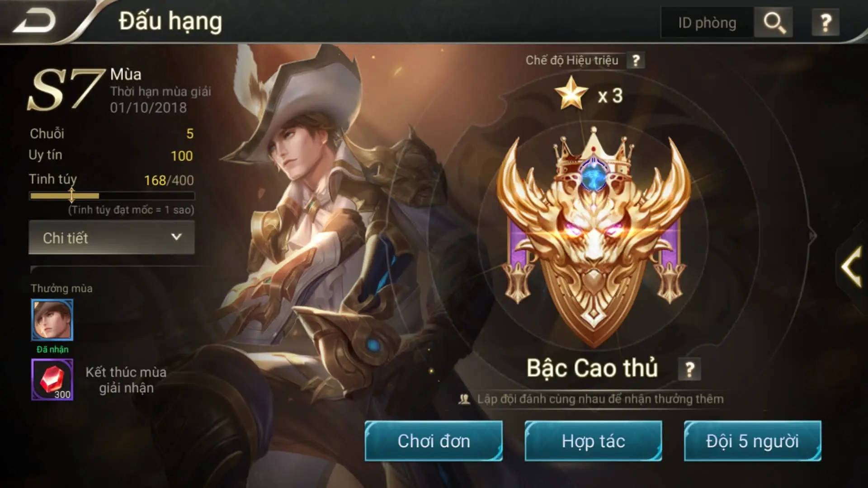Show info for Chế độ Hiệu triệu
This screenshot has width=868, height=488.
(636, 60)
